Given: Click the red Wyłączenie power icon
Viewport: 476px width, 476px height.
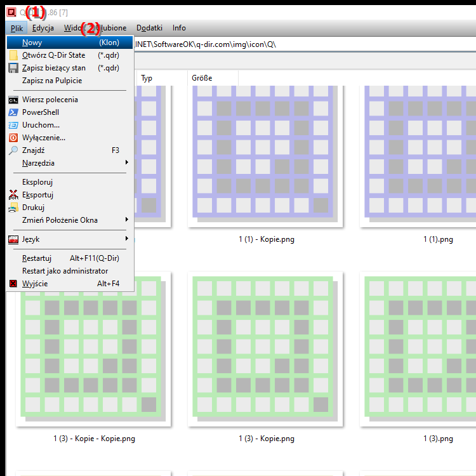Looking at the screenshot, I should pyautogui.click(x=13, y=138).
